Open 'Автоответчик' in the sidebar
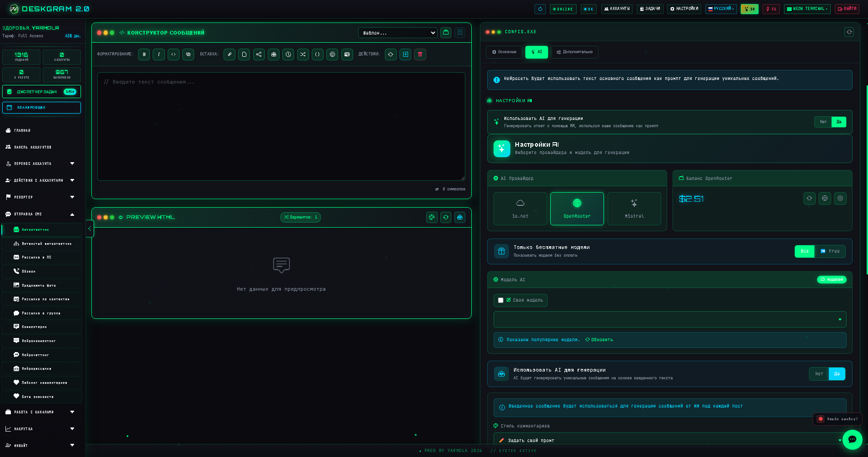This screenshot has width=868, height=457. pos(42,230)
